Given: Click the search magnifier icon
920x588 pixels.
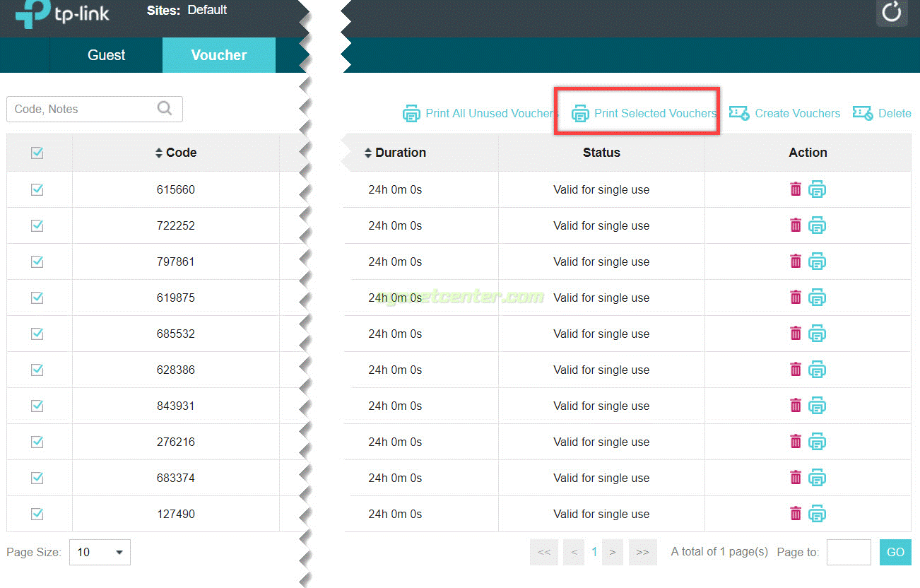Looking at the screenshot, I should coord(165,108).
